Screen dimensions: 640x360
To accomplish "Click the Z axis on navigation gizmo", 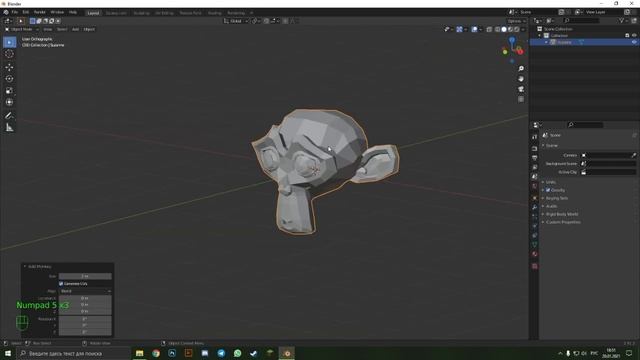I will point(512,40).
